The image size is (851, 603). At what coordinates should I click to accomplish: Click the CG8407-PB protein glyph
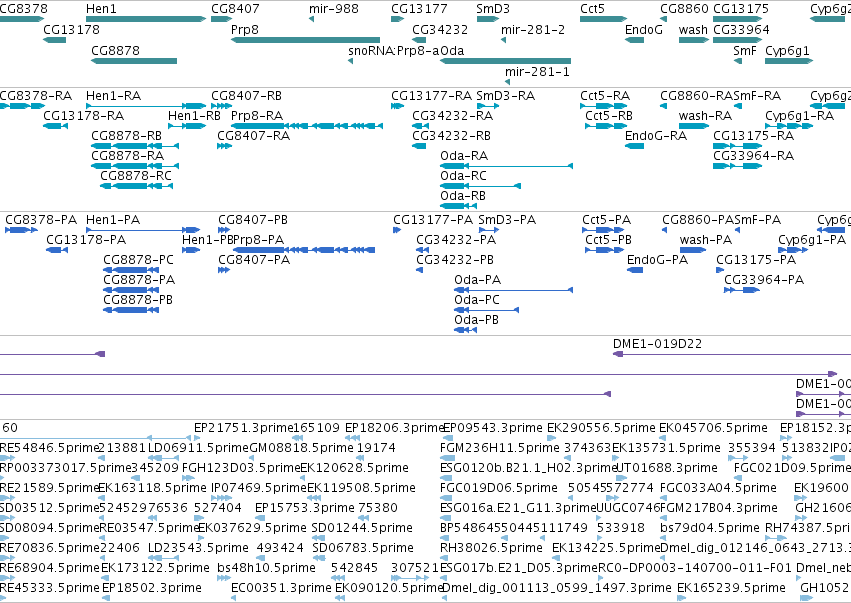[x=224, y=230]
